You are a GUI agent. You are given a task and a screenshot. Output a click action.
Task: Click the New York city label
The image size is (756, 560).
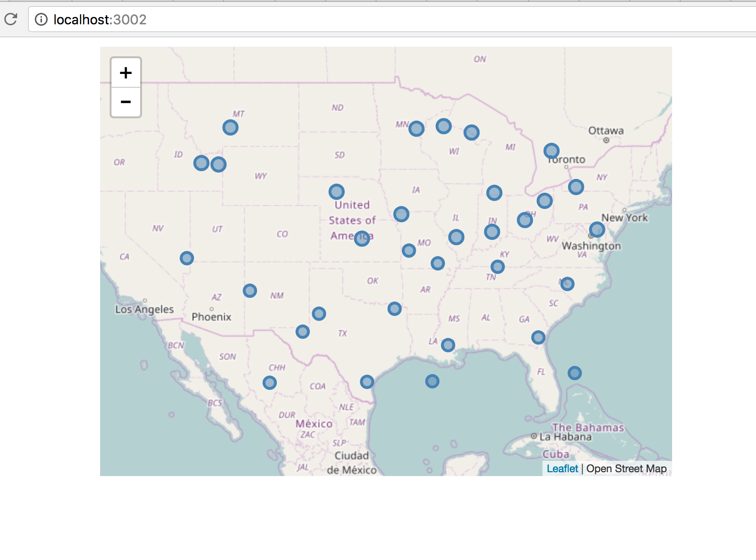pyautogui.click(x=624, y=218)
